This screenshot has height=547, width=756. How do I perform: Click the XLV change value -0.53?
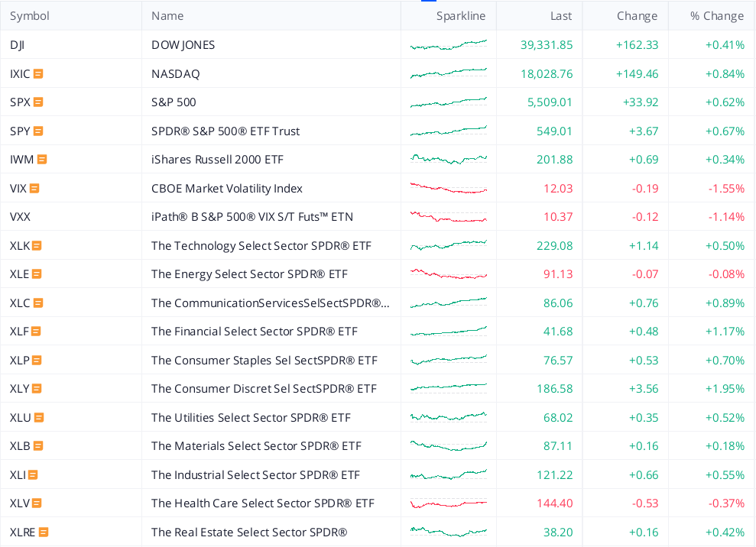point(645,503)
